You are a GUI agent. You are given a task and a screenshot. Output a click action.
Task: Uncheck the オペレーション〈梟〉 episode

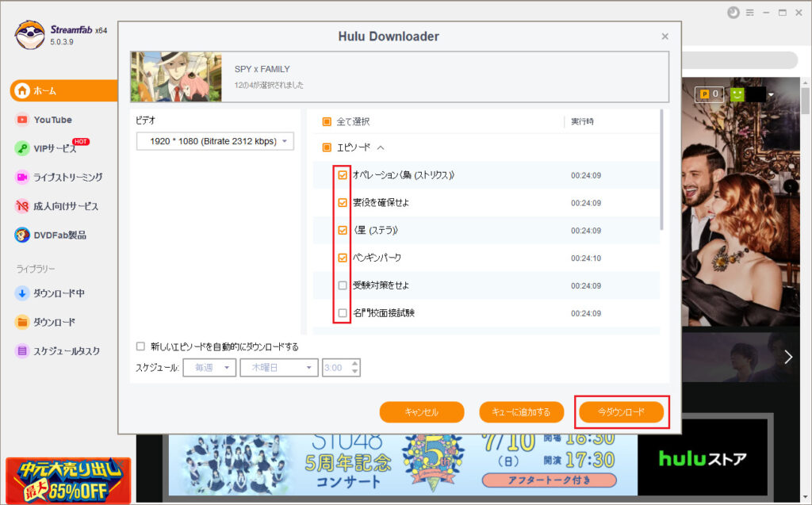pyautogui.click(x=343, y=175)
